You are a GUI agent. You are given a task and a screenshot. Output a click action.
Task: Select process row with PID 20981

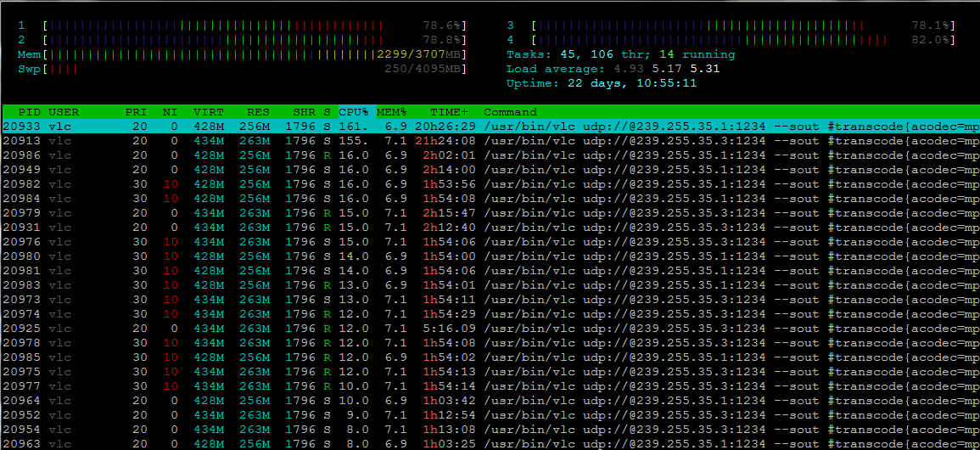click(490, 271)
